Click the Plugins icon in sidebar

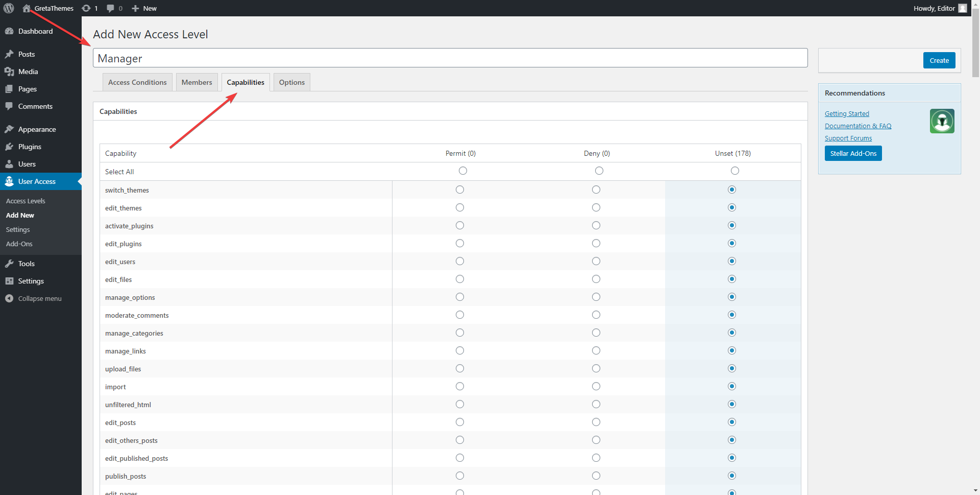click(x=9, y=147)
